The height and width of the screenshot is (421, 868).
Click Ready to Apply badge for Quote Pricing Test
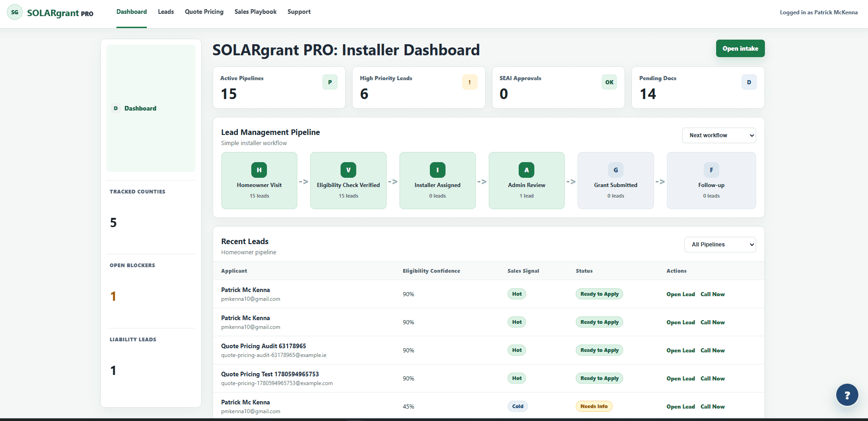pos(599,378)
